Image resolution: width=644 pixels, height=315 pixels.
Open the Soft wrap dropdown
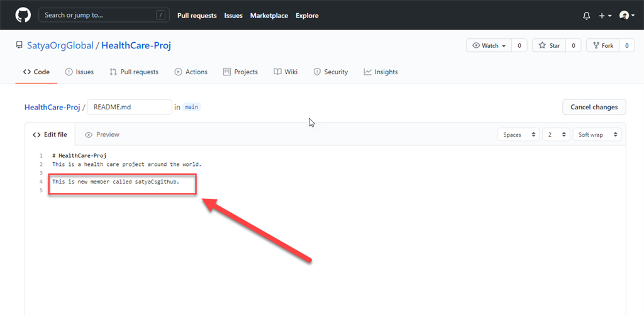597,135
